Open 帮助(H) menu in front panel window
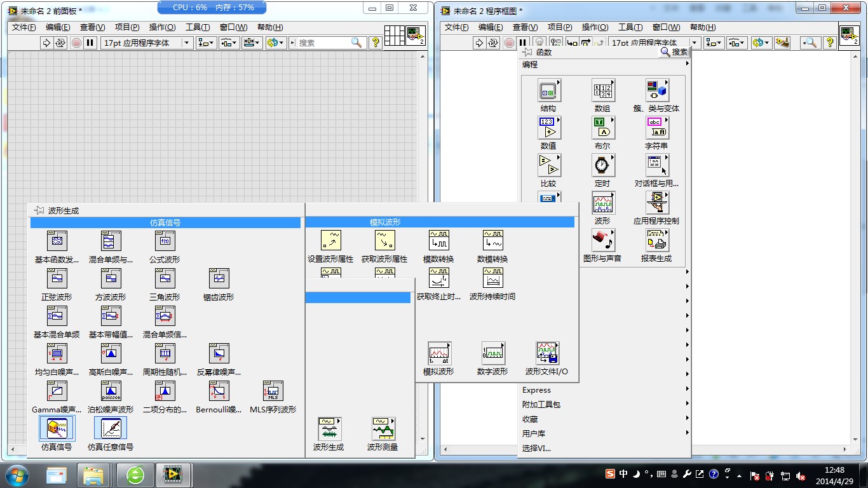This screenshot has width=868, height=488. pos(270,27)
